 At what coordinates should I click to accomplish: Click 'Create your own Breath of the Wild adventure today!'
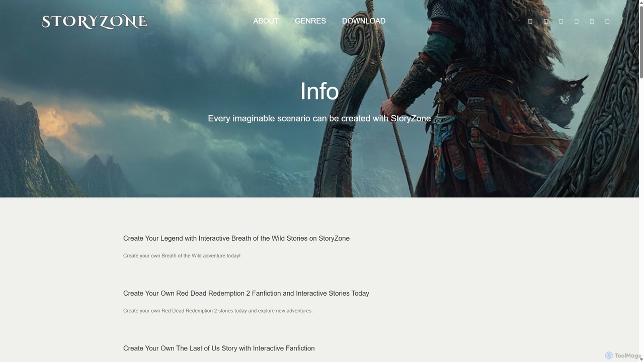point(182,255)
